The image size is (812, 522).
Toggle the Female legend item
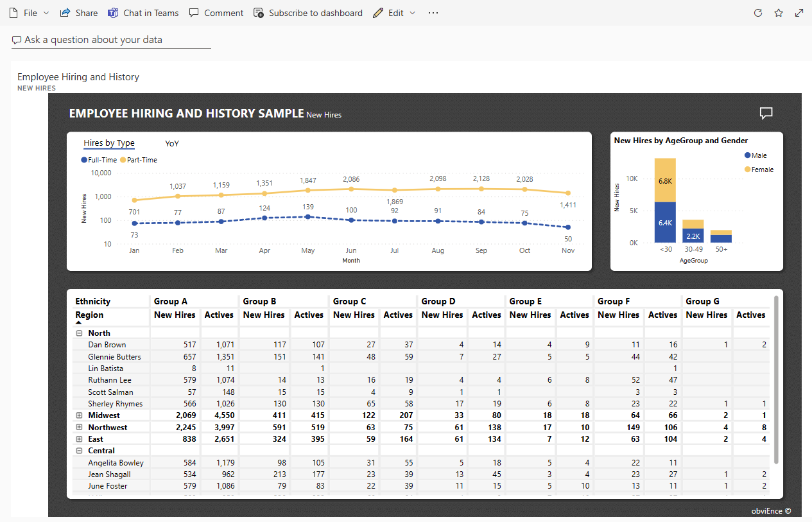click(758, 169)
